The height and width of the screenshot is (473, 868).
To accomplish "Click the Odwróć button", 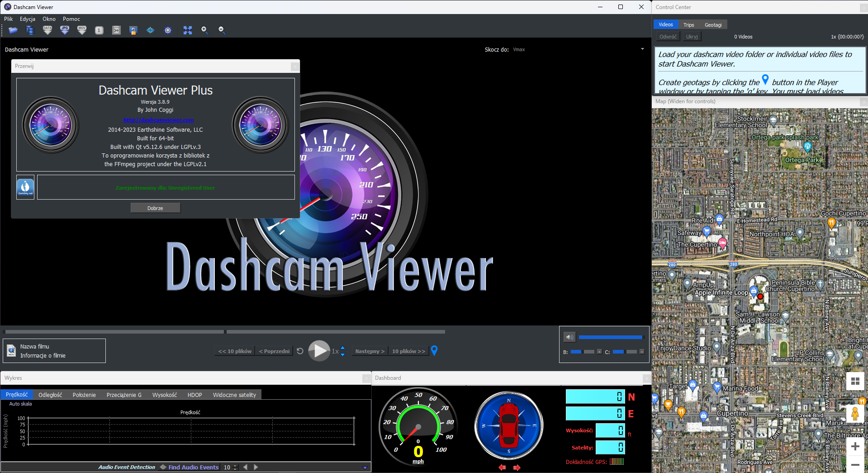I will pyautogui.click(x=668, y=37).
